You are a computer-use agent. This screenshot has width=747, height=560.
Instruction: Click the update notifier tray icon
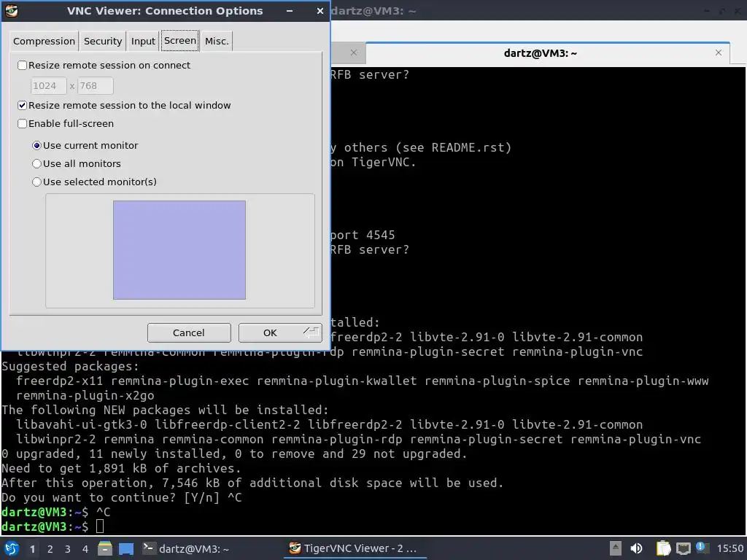tap(702, 548)
